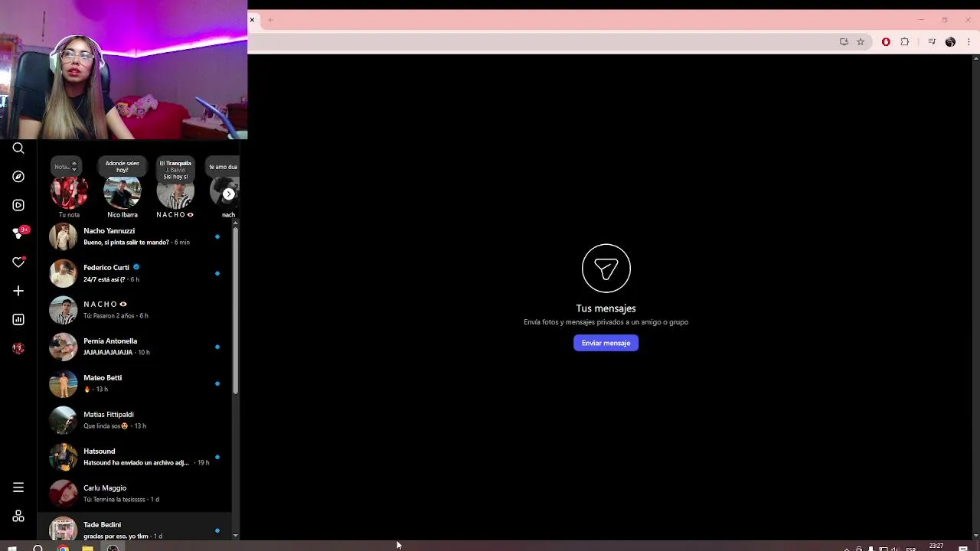The height and width of the screenshot is (551, 980).
Task: Open Chrome from the taskbar
Action: (63, 547)
